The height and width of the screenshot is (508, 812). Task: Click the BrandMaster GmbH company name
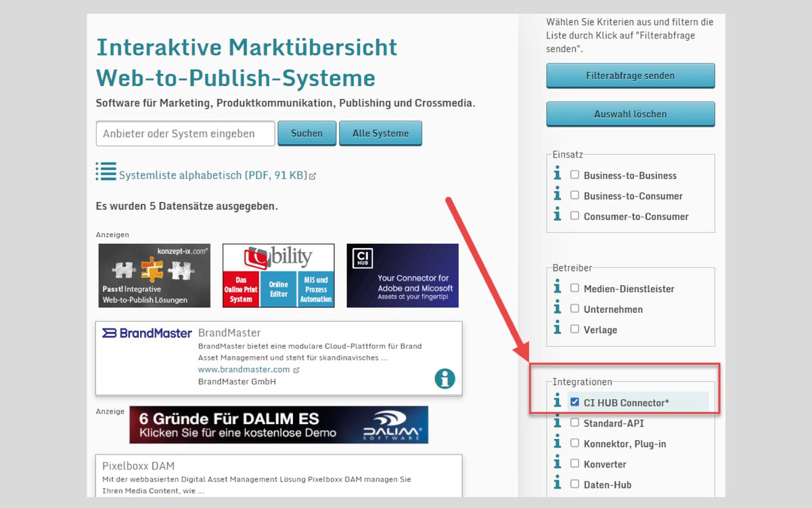click(237, 381)
